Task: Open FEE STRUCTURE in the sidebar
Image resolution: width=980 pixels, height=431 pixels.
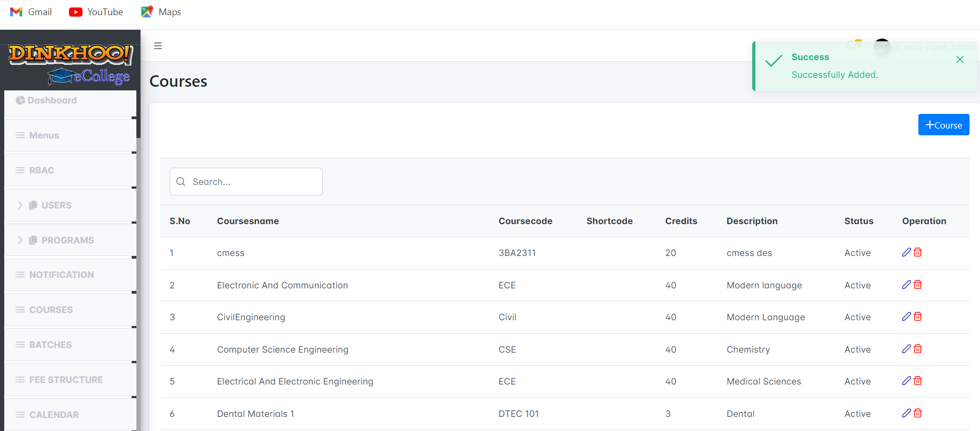Action: (71, 380)
